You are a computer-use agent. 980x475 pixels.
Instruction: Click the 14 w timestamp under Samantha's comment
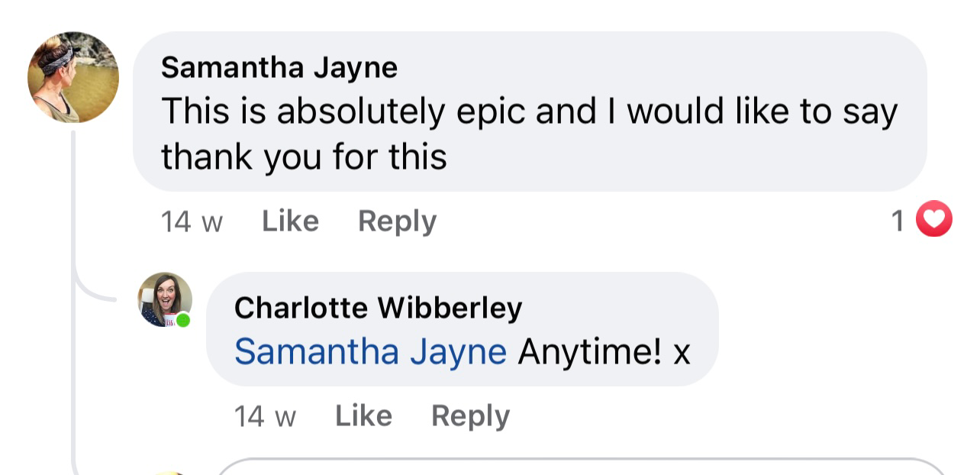click(x=192, y=222)
